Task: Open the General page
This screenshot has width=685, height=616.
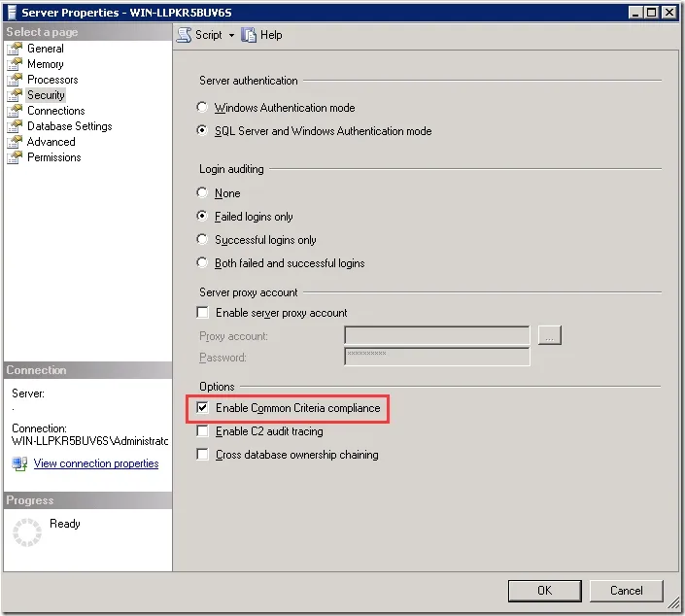Action: pos(46,49)
